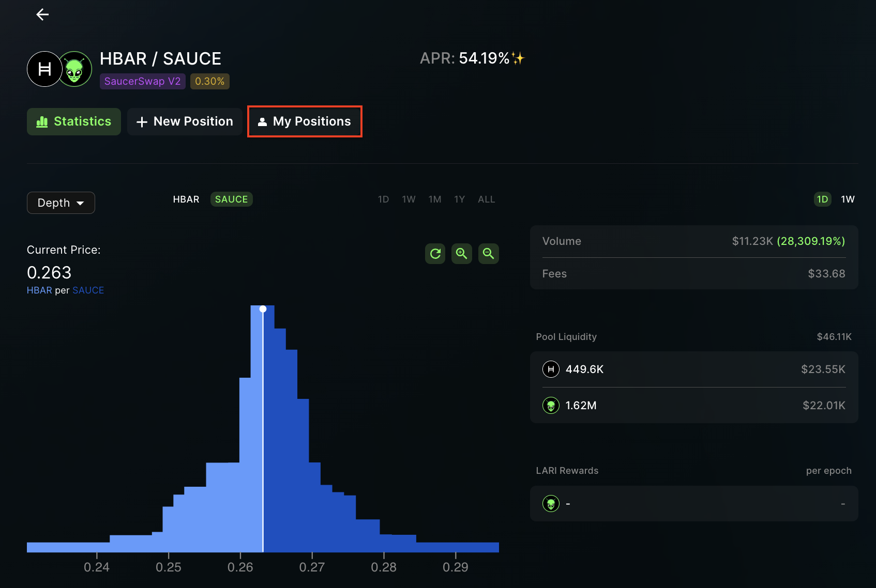Click the APR 54.19% value
Screen dimensions: 876x588
coord(484,58)
